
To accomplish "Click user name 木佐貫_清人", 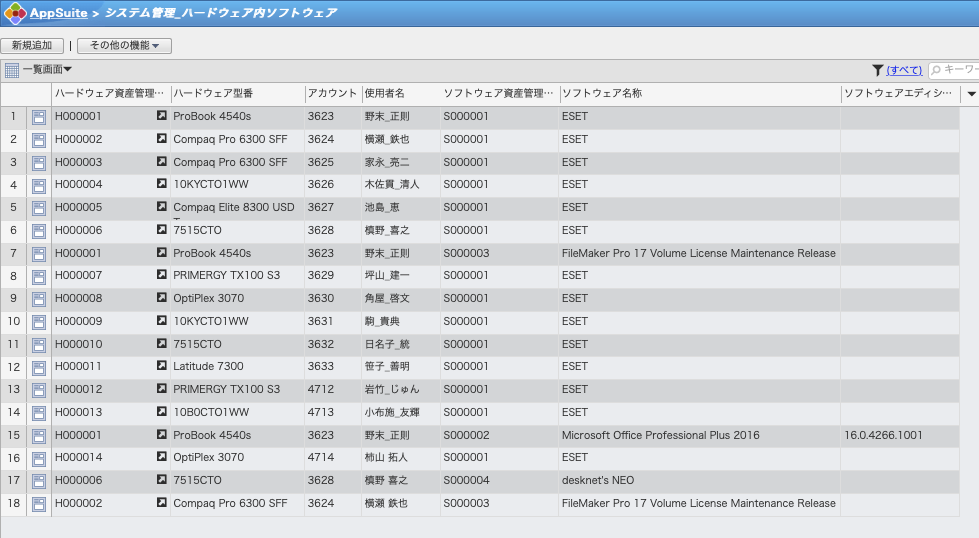I will pyautogui.click(x=392, y=185).
